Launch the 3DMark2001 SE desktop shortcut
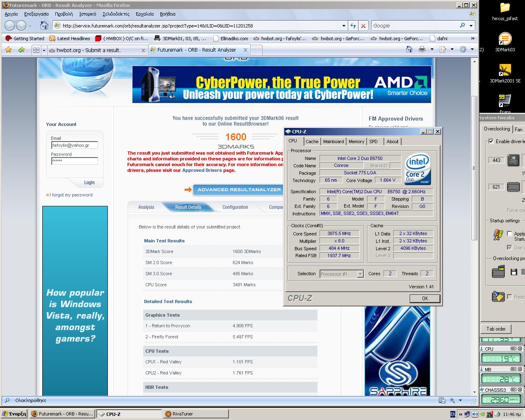525x420 pixels. coord(505,73)
